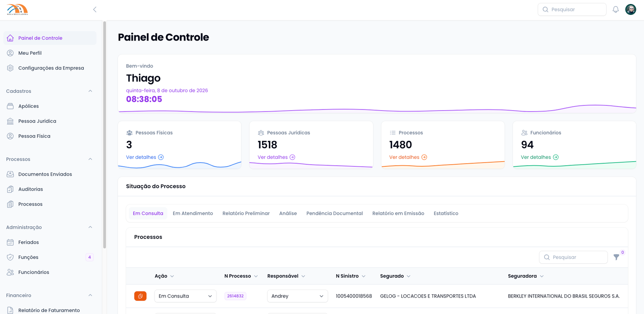Click the orange action button for process 2614832

140,296
